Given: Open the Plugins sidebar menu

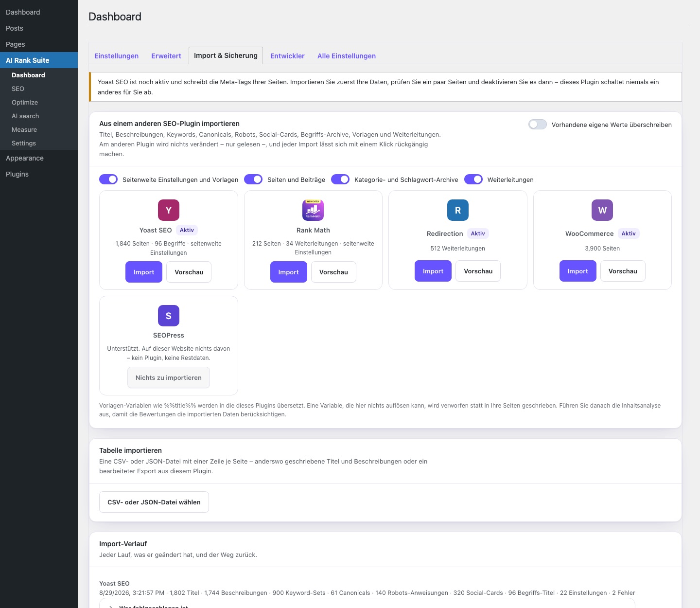Looking at the screenshot, I should coord(39,174).
